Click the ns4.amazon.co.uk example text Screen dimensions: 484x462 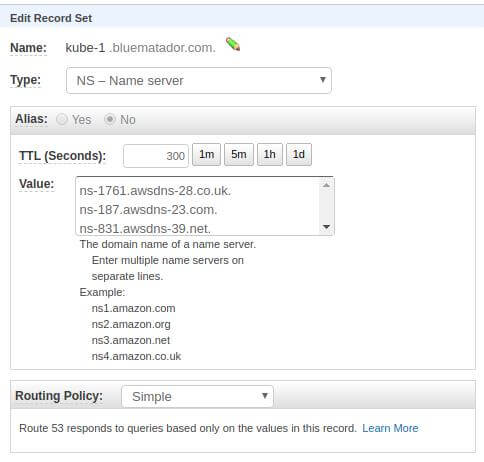[x=136, y=356]
